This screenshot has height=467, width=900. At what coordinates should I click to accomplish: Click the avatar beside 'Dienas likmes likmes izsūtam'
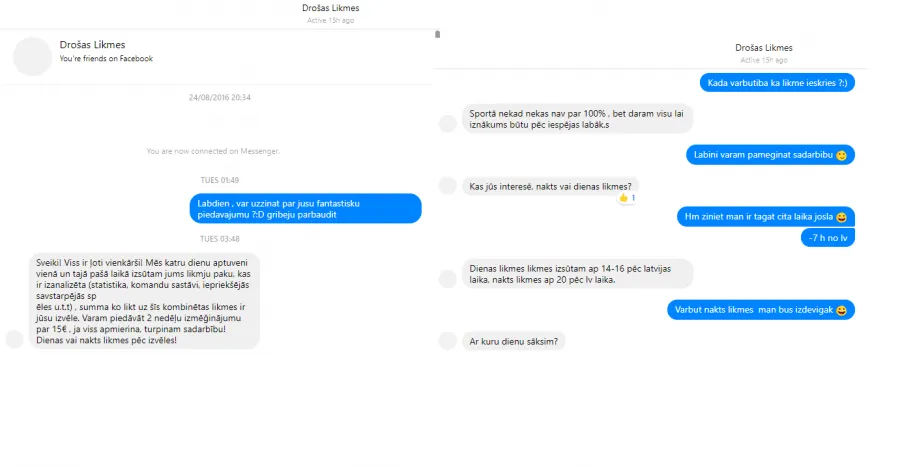click(448, 279)
